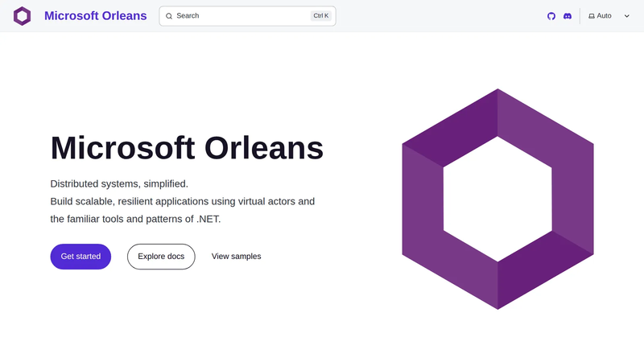Click the 'the familiar tools and patterns' text line
The height and width of the screenshot is (362, 644).
pyautogui.click(x=135, y=219)
